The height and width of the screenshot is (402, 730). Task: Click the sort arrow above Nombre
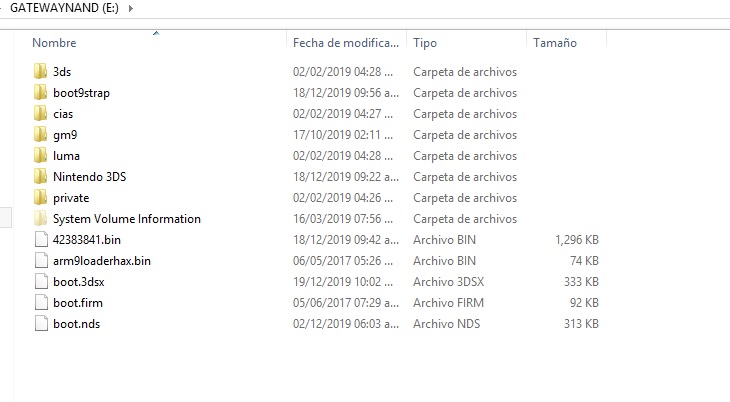156,33
